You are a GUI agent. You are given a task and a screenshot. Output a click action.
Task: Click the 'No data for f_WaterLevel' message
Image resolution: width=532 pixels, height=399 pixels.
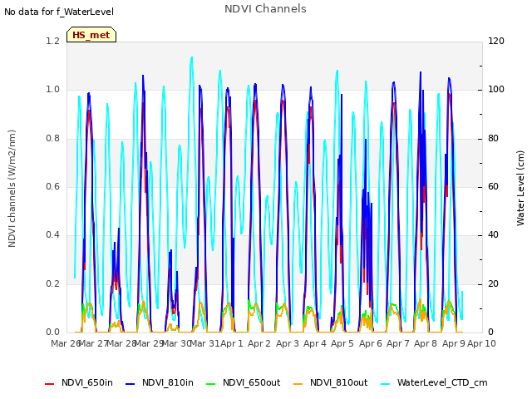59,12
